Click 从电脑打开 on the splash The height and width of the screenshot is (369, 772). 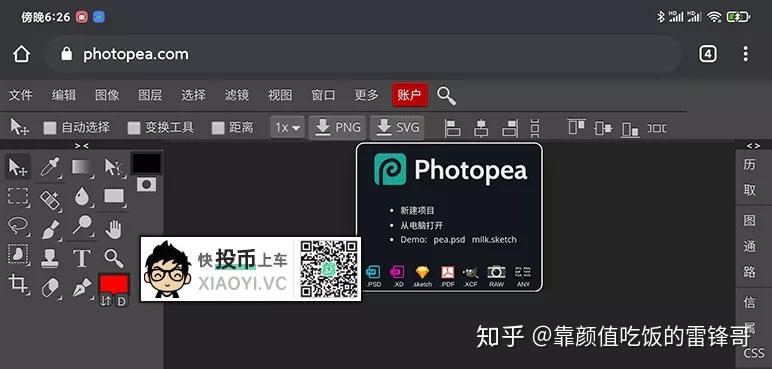(x=421, y=225)
